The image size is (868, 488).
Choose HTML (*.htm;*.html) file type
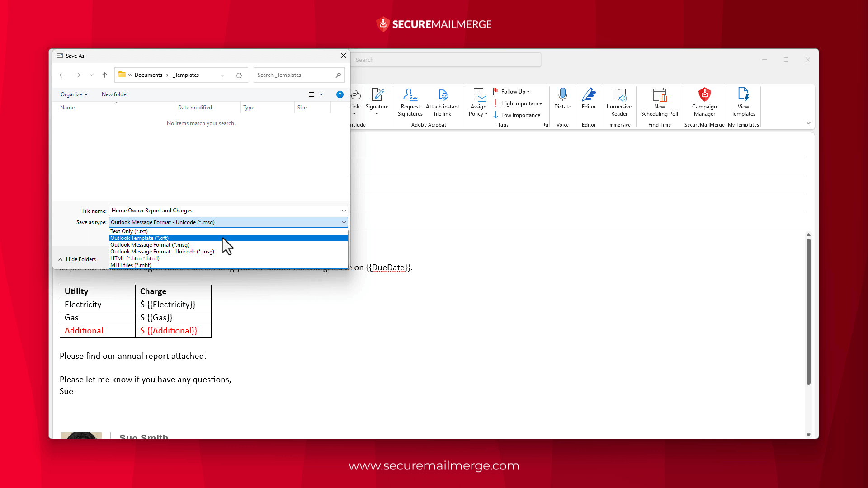coord(135,258)
